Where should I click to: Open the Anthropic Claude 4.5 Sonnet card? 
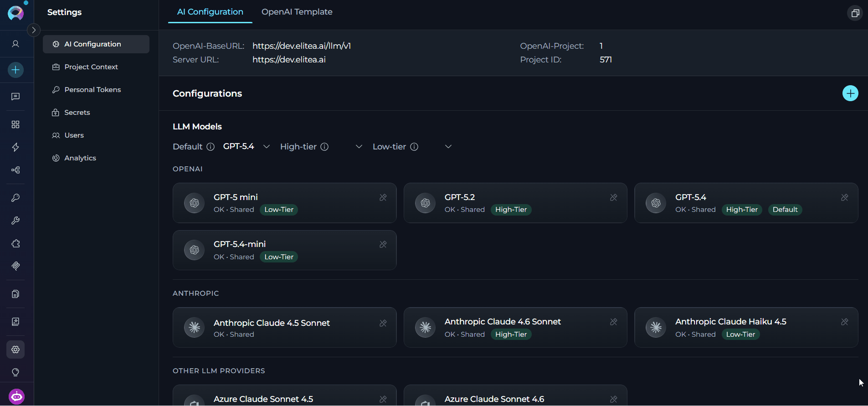(x=284, y=328)
